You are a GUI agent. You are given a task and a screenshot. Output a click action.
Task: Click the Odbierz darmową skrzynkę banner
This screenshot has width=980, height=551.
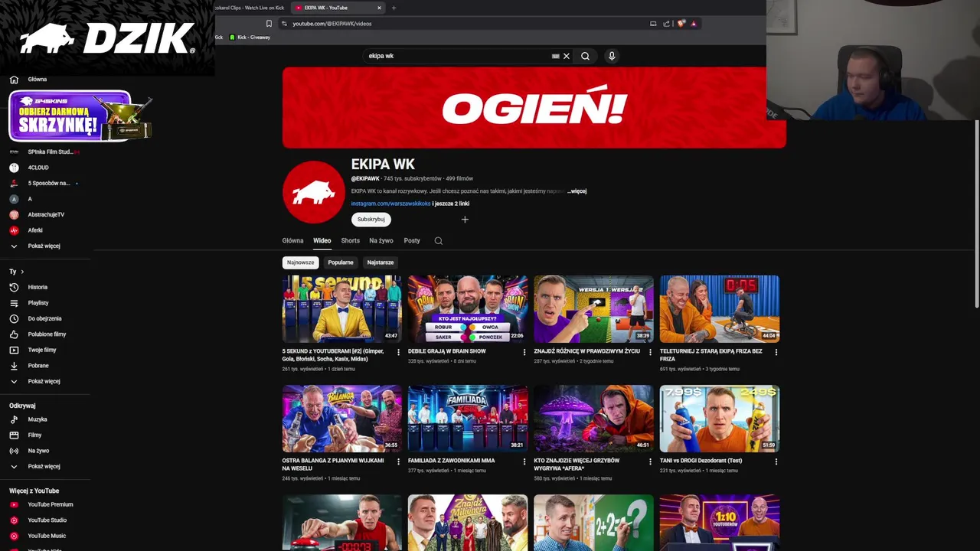(80, 116)
